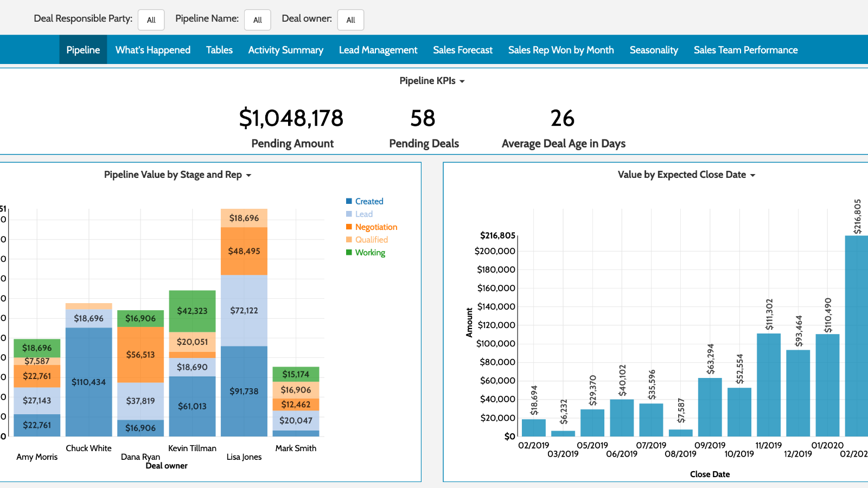This screenshot has width=868, height=488.
Task: Open the Sales Team Performance tab
Action: [x=745, y=49]
